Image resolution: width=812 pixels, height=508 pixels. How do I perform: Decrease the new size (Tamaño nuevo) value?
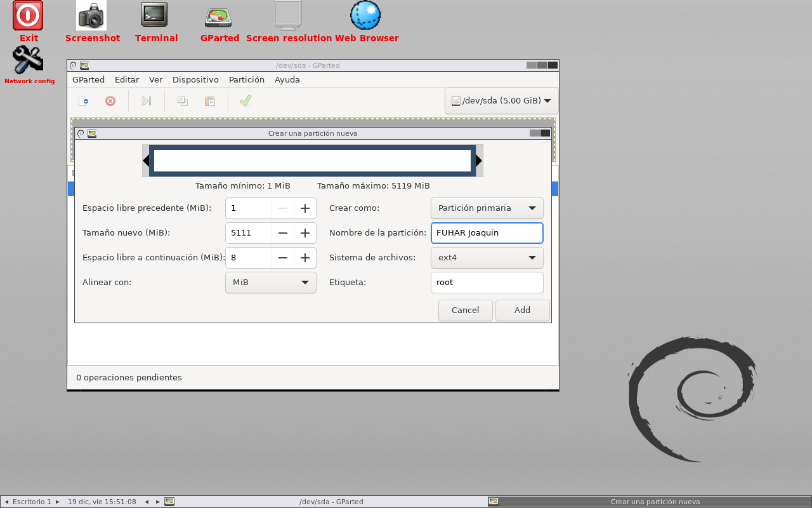tap(283, 233)
